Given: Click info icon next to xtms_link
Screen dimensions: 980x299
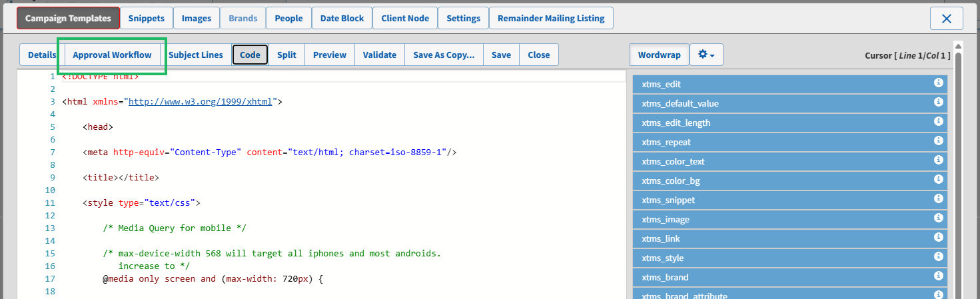Looking at the screenshot, I should [938, 238].
